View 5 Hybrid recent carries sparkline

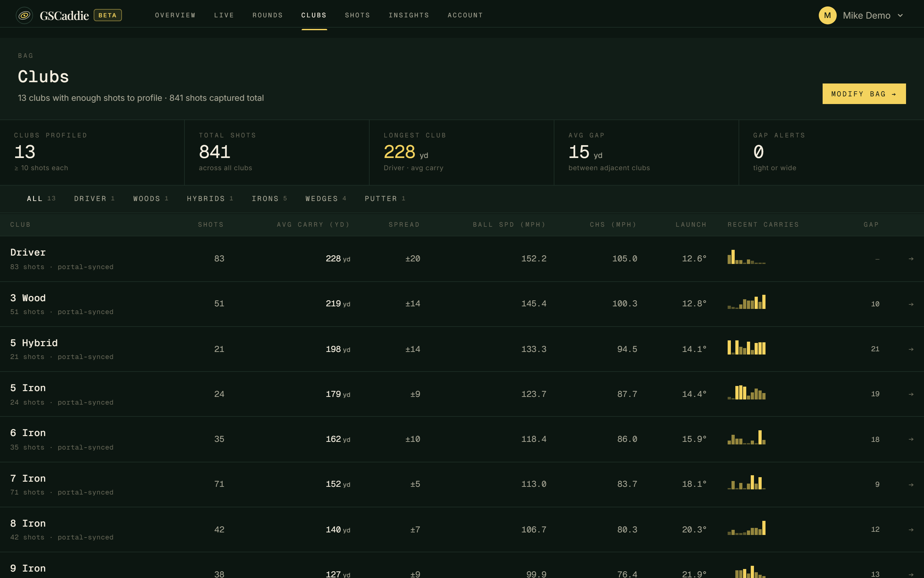tap(747, 347)
